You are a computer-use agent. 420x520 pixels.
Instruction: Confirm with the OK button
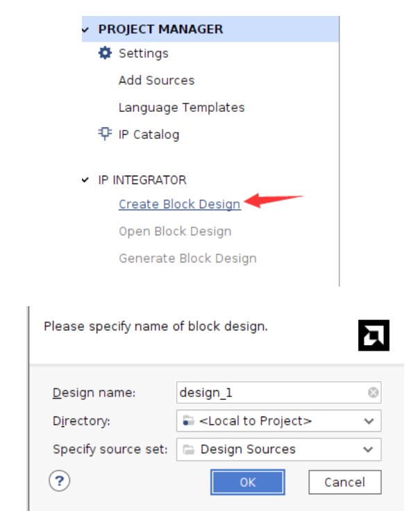(x=248, y=483)
